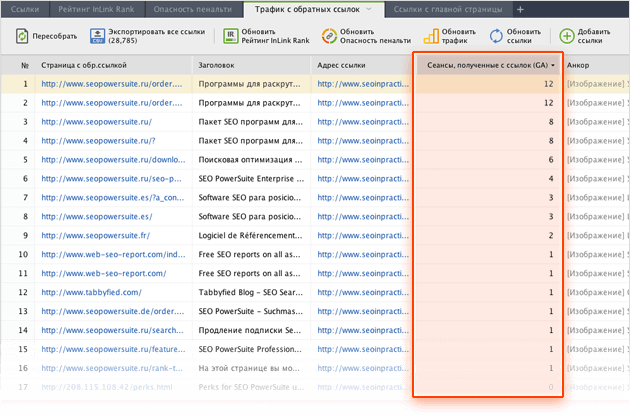Viewport: 630px width, 416px height.
Task: Open seoinpracti... address link in row 1
Action: pyautogui.click(x=363, y=84)
